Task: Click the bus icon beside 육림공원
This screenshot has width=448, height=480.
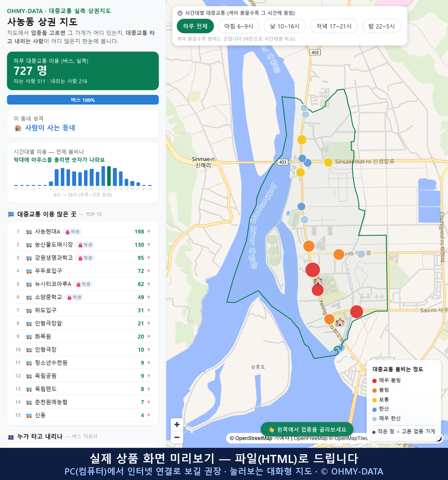Action: coord(29,376)
